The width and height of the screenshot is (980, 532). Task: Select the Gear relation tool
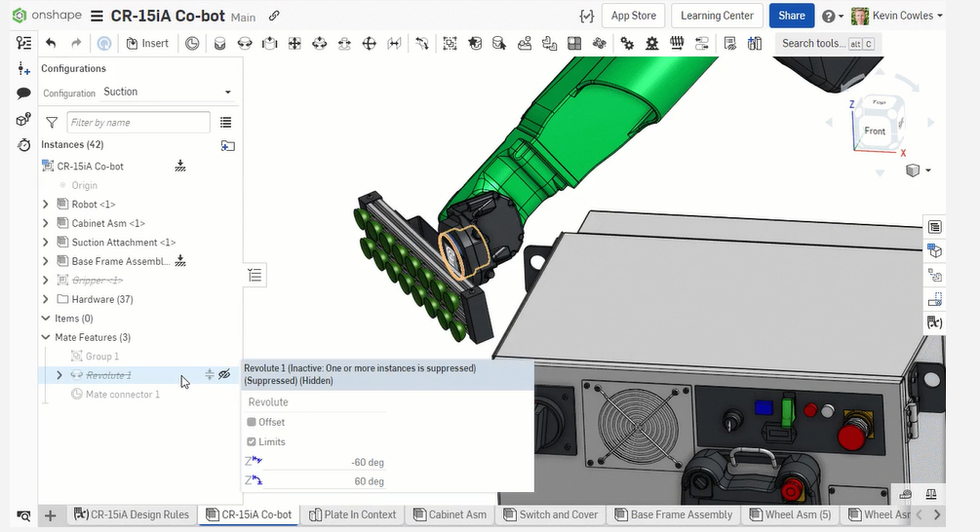click(627, 43)
